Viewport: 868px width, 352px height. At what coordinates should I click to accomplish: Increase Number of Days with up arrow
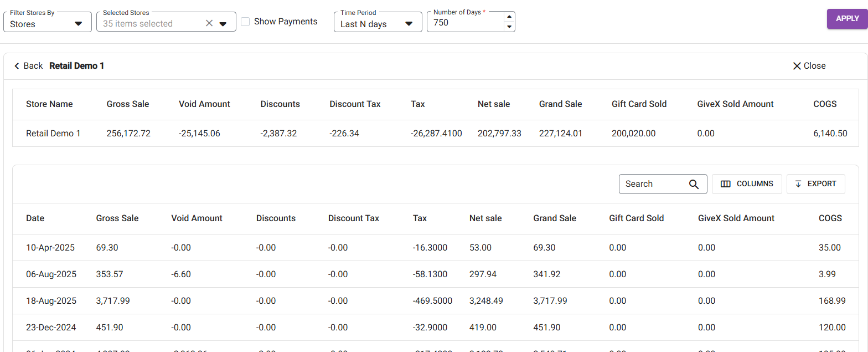(x=509, y=18)
